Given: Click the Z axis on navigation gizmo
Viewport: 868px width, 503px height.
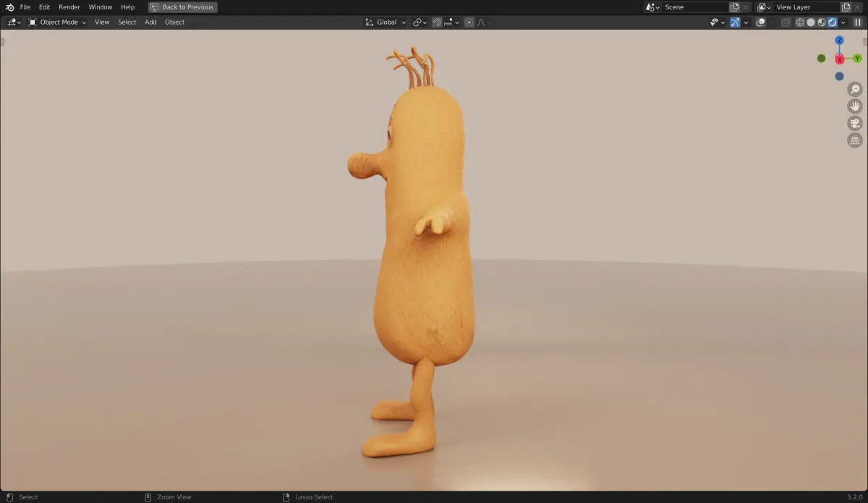Looking at the screenshot, I should 839,41.
